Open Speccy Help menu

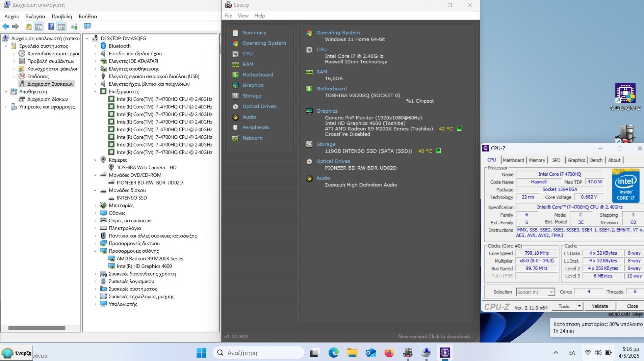coord(259,16)
